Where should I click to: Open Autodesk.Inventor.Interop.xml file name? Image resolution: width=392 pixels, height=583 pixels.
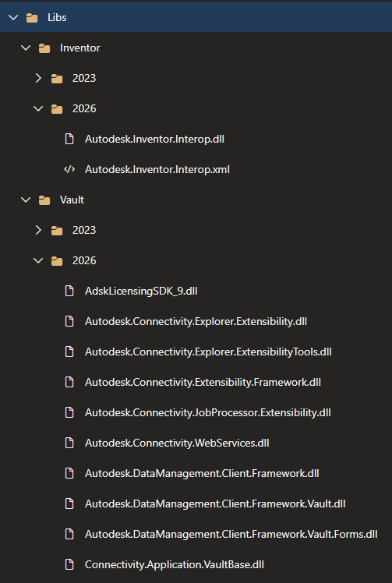tap(157, 170)
